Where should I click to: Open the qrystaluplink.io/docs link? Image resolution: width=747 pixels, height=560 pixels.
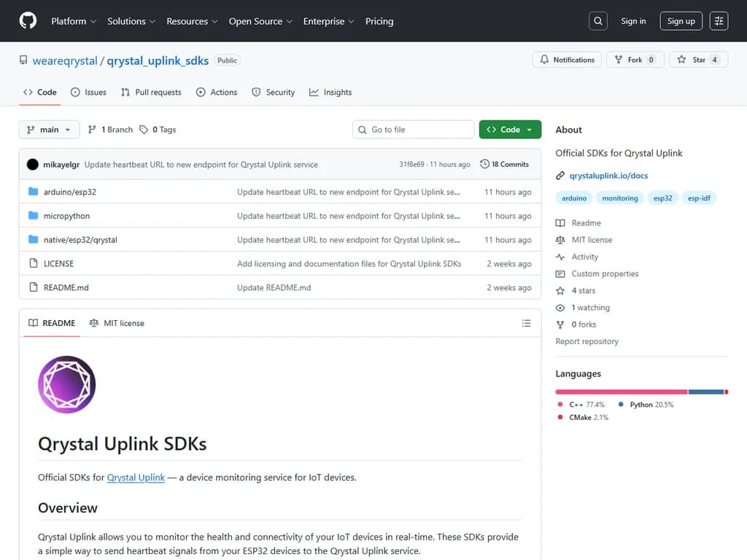tap(608, 176)
